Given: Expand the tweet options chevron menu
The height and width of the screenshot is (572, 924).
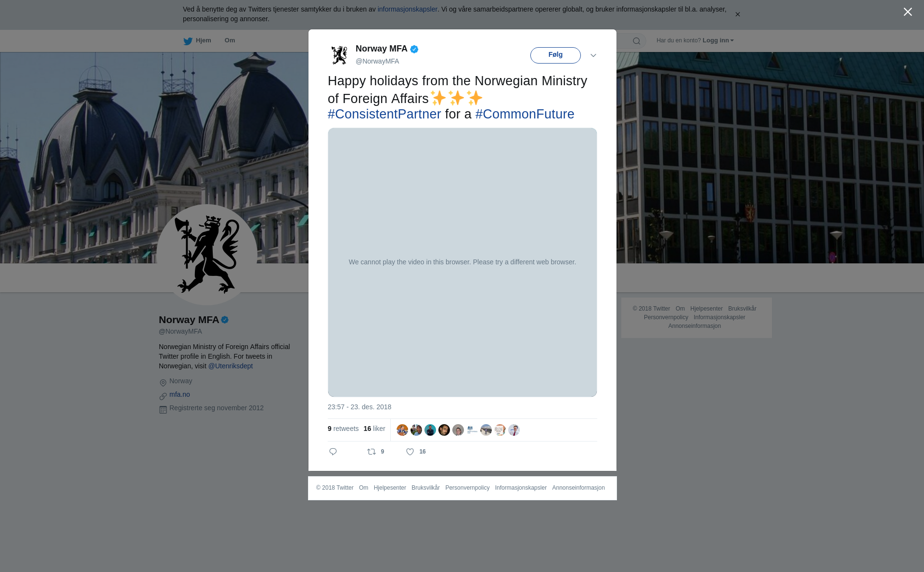Looking at the screenshot, I should point(593,55).
